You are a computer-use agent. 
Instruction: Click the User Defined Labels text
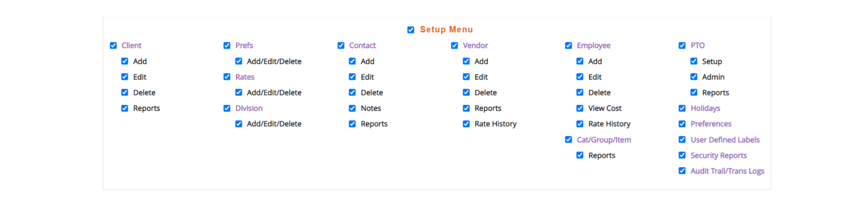(725, 140)
